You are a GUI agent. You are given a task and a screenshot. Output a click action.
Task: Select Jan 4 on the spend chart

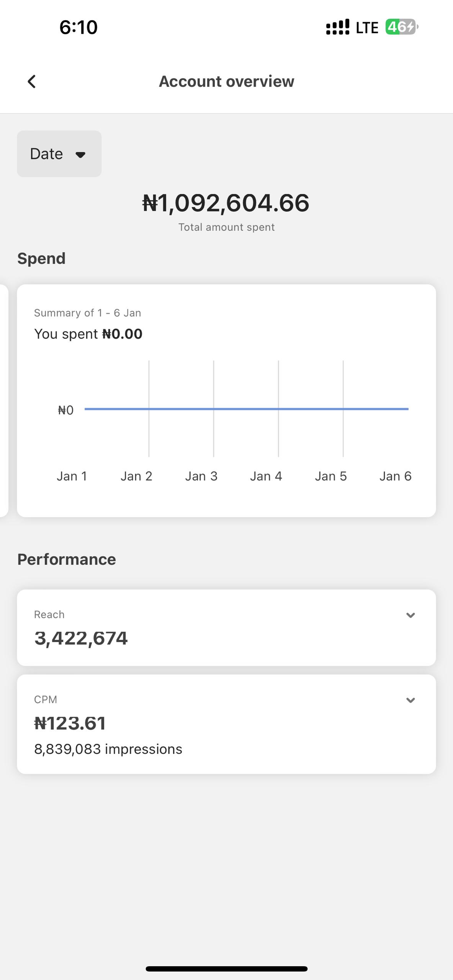(266, 476)
